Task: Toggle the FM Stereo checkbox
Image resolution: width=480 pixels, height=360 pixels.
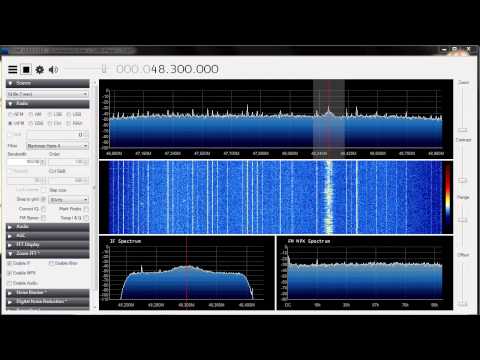Action: pyautogui.click(x=43, y=218)
